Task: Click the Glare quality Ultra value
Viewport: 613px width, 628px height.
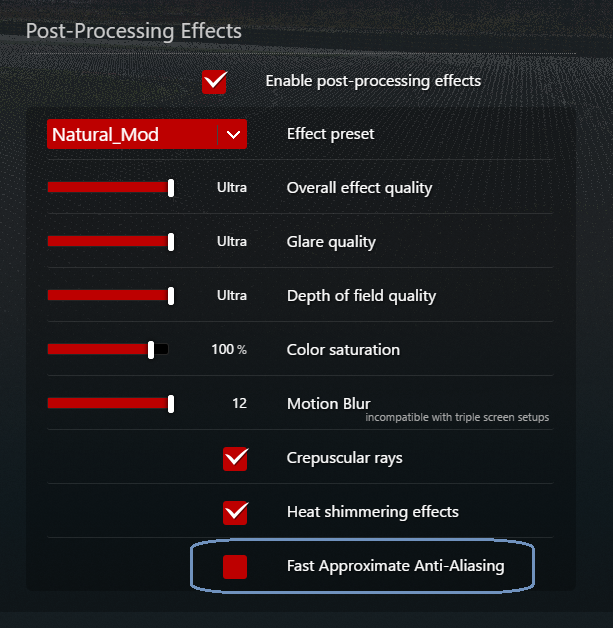Action: coord(232,241)
